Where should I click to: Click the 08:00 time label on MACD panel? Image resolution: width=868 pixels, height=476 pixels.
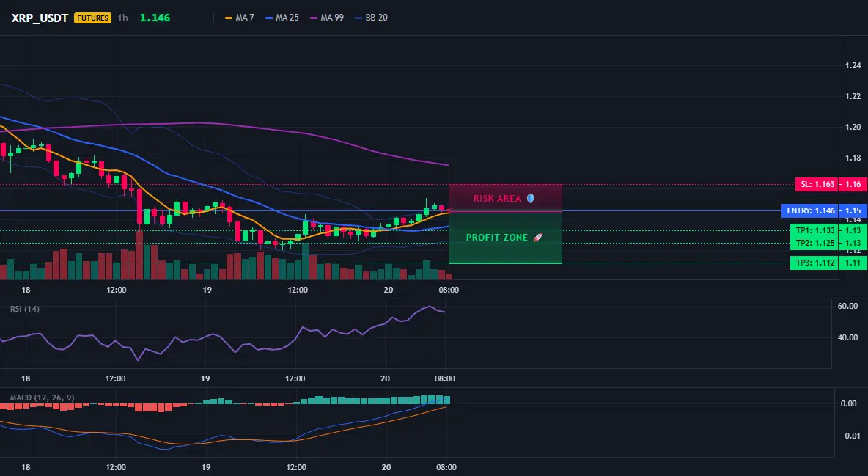click(x=446, y=467)
